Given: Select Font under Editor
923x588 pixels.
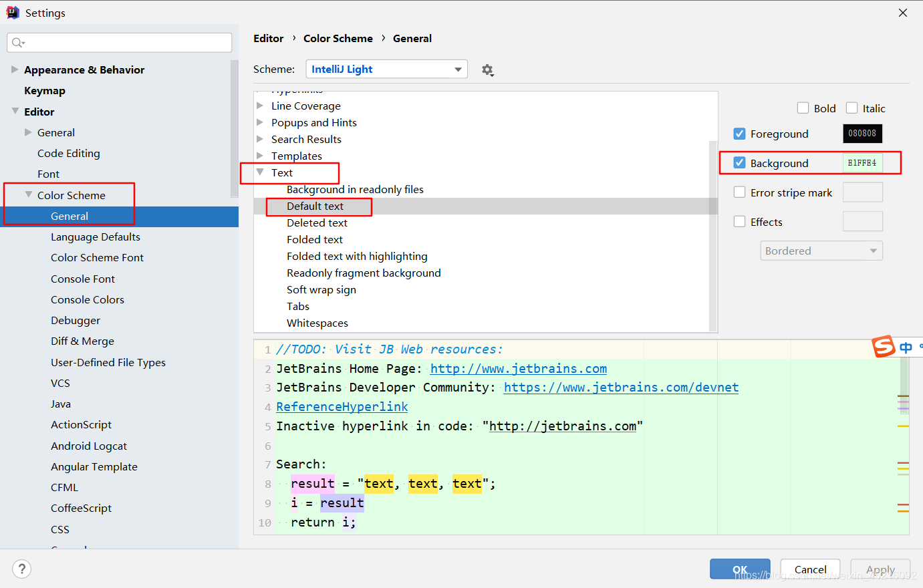Looking at the screenshot, I should point(48,174).
